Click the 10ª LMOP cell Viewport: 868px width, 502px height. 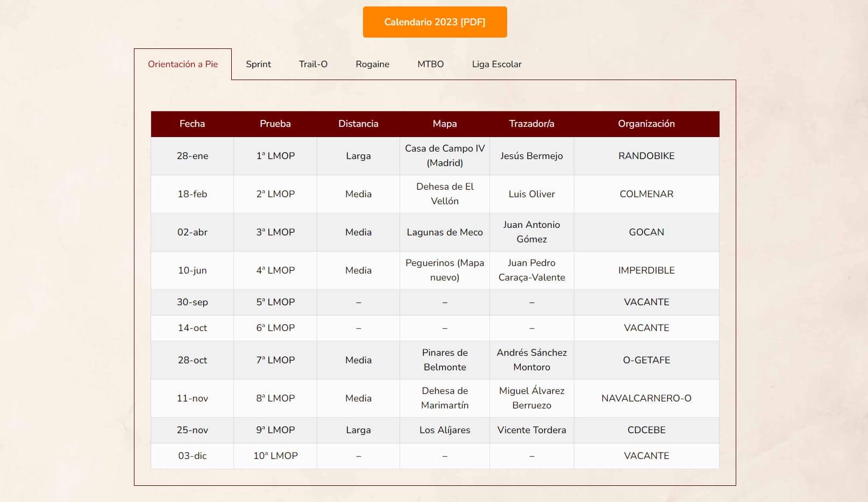tap(275, 456)
